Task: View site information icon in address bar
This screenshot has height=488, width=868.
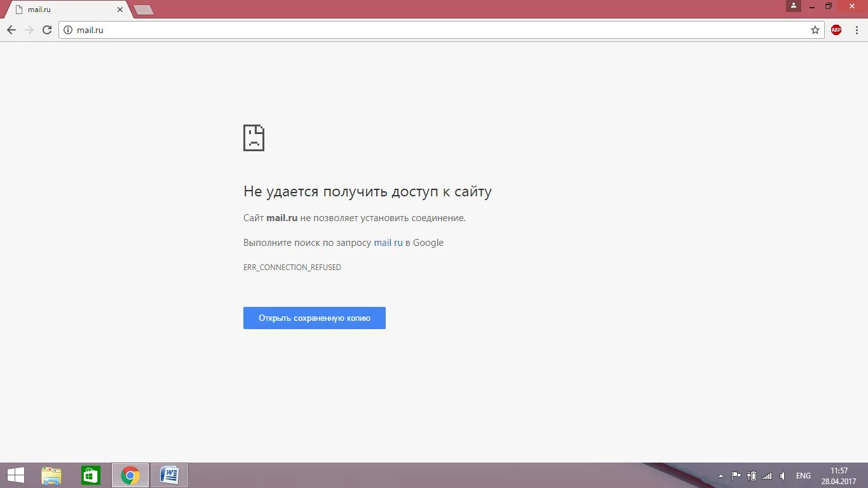Action: coord(68,30)
